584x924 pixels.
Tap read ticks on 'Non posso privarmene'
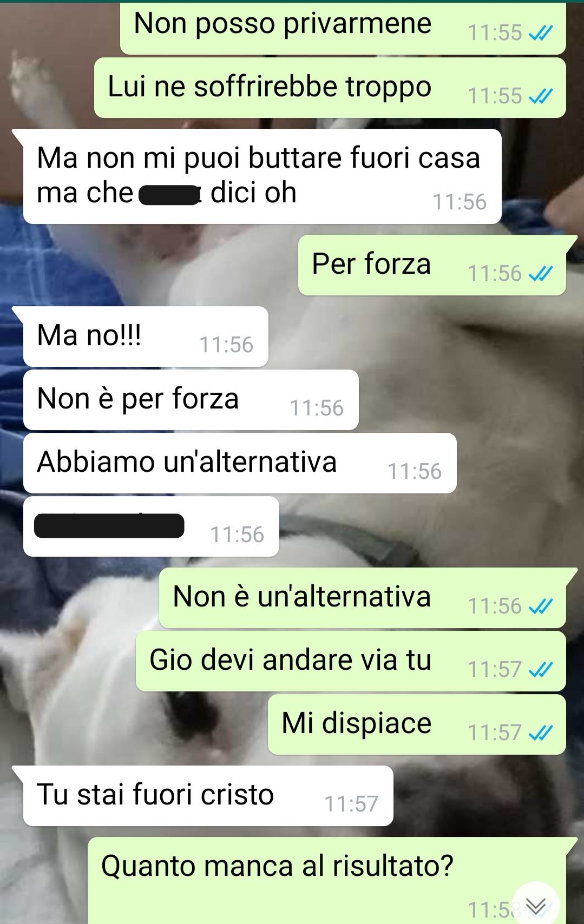tap(541, 33)
